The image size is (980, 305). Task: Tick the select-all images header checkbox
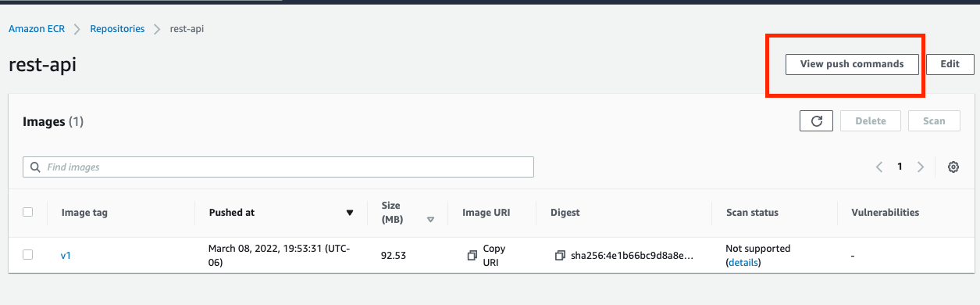[28, 212]
